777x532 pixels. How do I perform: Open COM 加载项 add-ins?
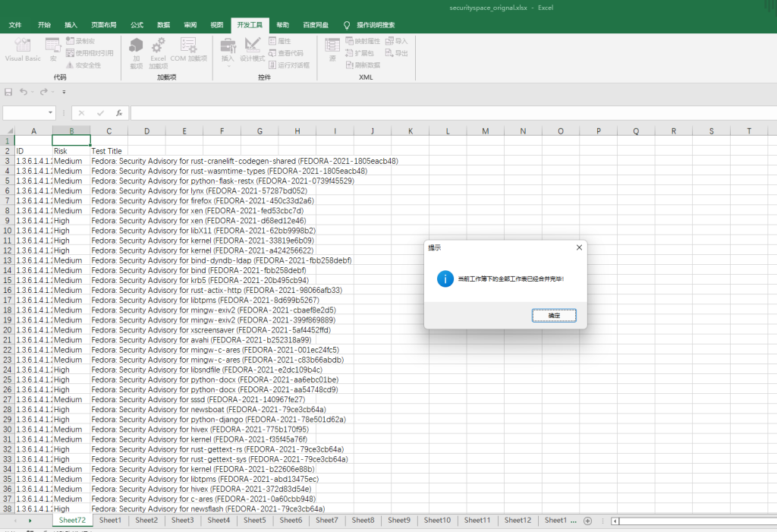tap(187, 49)
